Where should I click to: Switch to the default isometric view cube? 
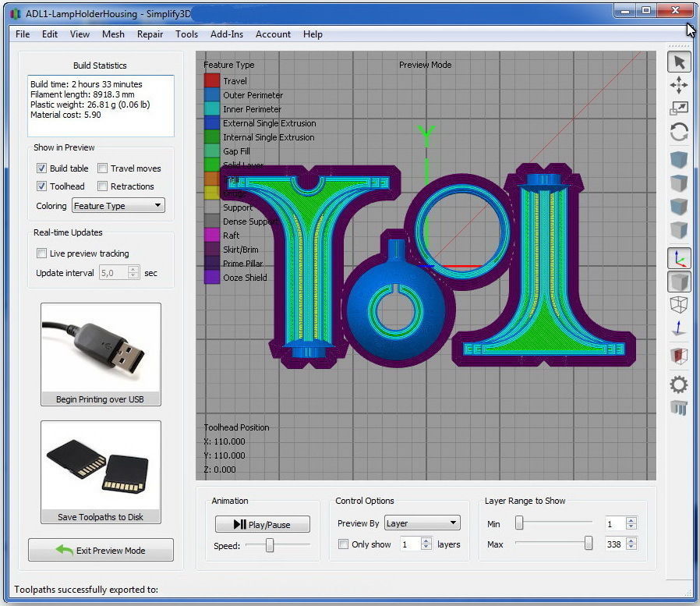[679, 159]
